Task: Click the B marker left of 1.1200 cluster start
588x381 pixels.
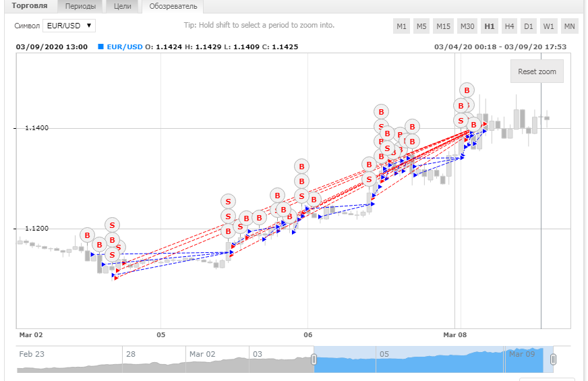Action: [87, 235]
